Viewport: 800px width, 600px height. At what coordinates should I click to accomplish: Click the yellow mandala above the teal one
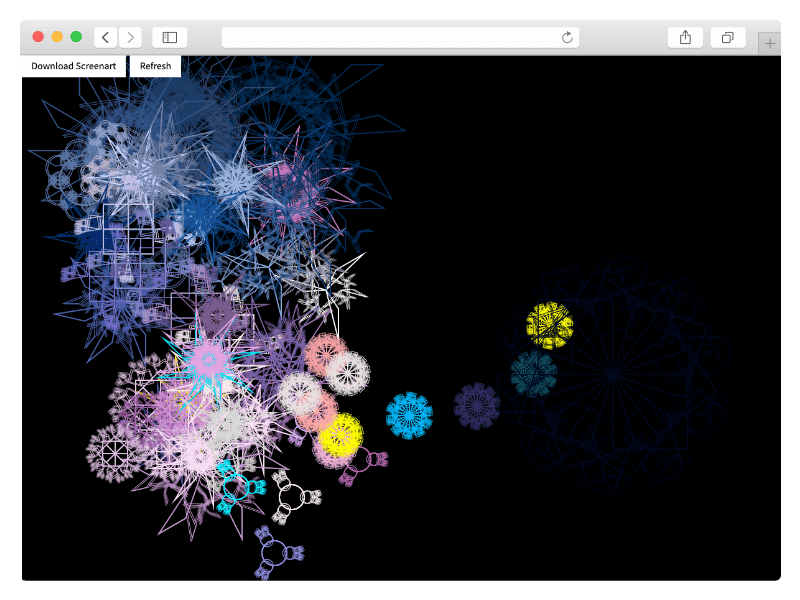click(x=550, y=325)
